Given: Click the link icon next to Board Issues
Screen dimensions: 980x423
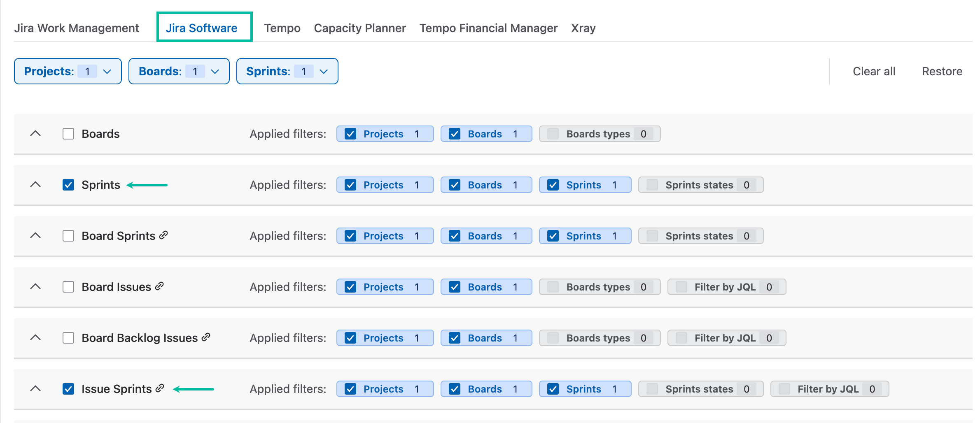Looking at the screenshot, I should [x=159, y=286].
